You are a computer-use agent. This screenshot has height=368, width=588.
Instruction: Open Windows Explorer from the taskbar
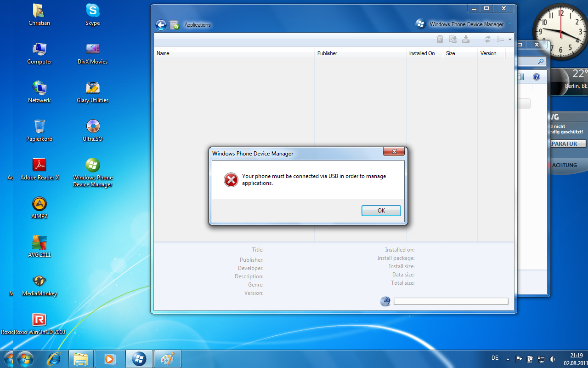point(81,359)
